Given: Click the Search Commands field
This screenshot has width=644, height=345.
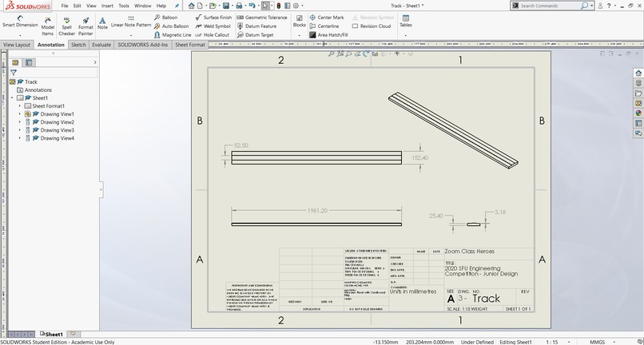Looking at the screenshot, I should [x=549, y=6].
